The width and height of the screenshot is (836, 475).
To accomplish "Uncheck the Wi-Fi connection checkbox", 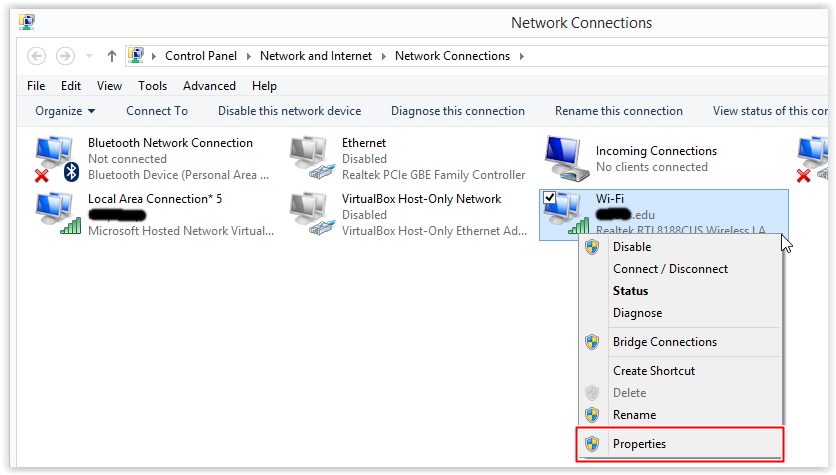I will [x=549, y=199].
